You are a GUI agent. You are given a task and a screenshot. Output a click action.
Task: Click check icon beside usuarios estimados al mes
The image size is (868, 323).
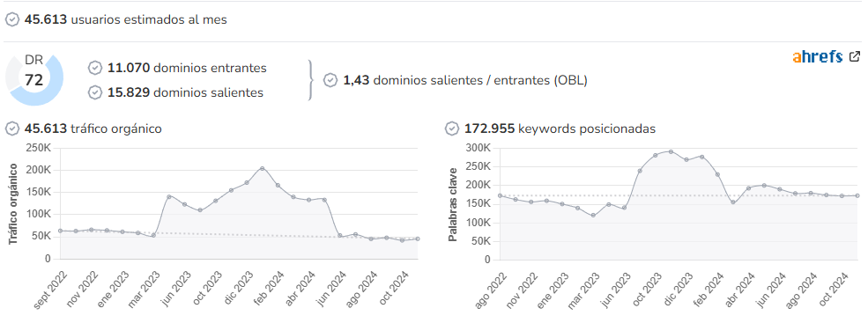(12, 20)
